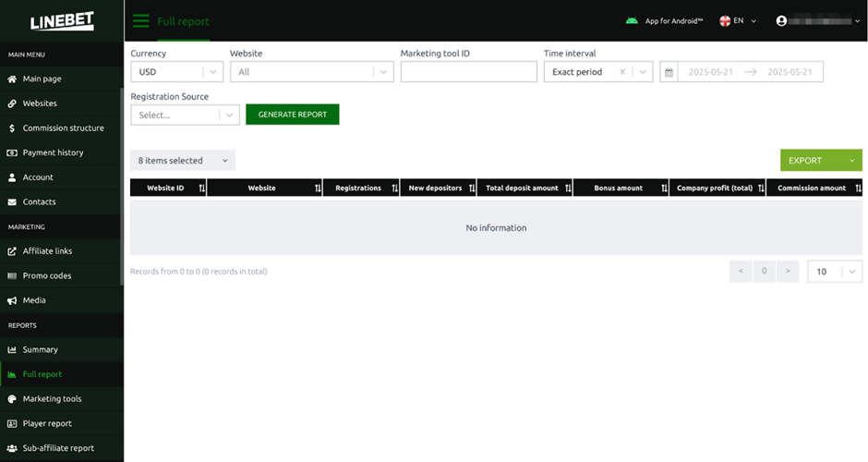The width and height of the screenshot is (868, 462).
Task: Click the Websites link icon
Action: click(x=12, y=103)
